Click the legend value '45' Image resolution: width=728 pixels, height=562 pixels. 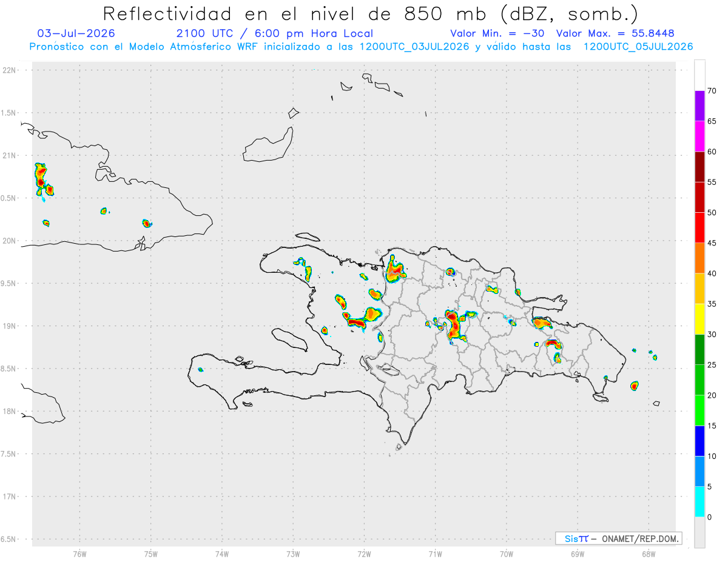click(712, 243)
